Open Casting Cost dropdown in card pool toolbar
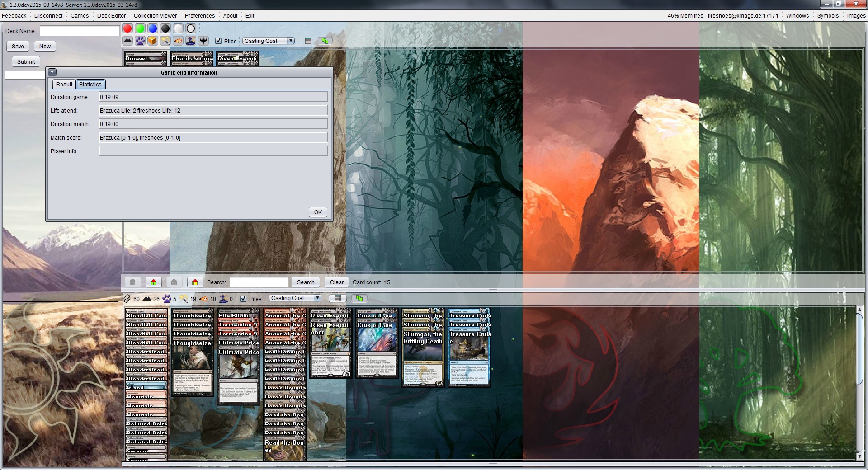Image resolution: width=868 pixels, height=470 pixels. (x=269, y=41)
